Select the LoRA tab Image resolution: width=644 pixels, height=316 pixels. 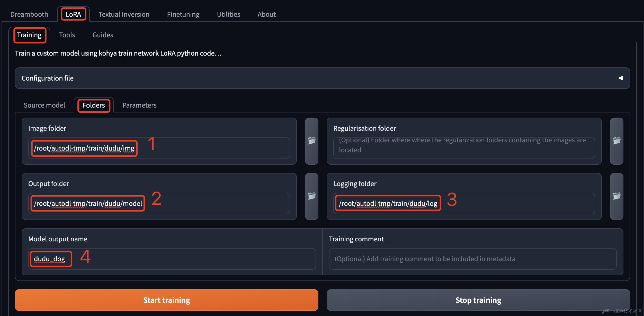[x=73, y=14]
